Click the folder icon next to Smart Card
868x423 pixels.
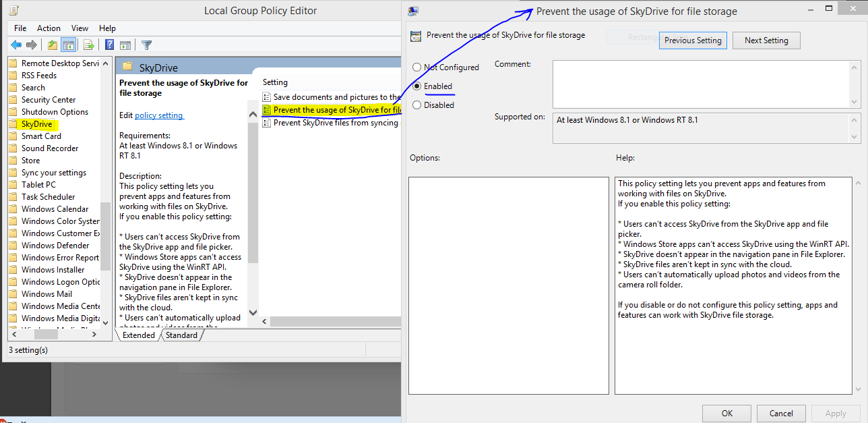(x=13, y=136)
